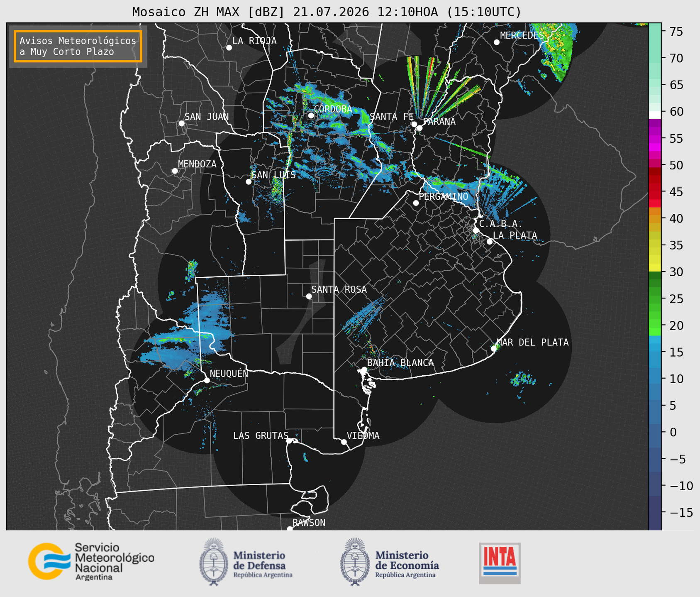Screen dimensions: 700x597
Task: Click the radar echo cluster offshore of Mar del Plata
Action: pos(523,379)
